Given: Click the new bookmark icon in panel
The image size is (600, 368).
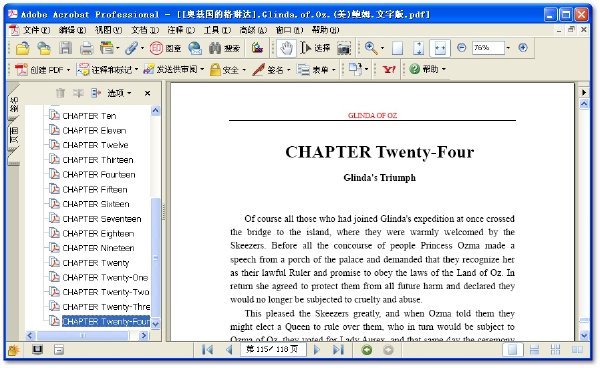Looking at the screenshot, I should point(78,93).
